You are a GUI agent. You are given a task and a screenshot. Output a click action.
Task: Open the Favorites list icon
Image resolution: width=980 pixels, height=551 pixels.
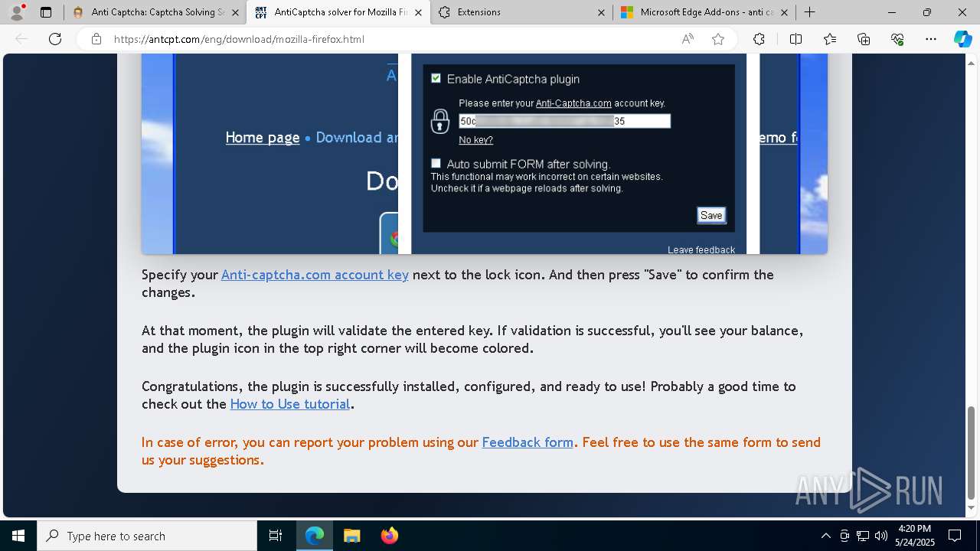pyautogui.click(x=830, y=39)
